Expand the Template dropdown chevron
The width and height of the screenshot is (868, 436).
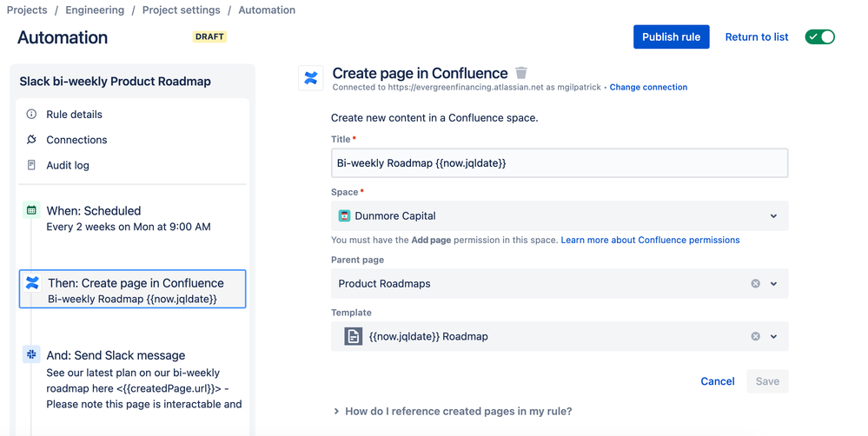pos(773,336)
